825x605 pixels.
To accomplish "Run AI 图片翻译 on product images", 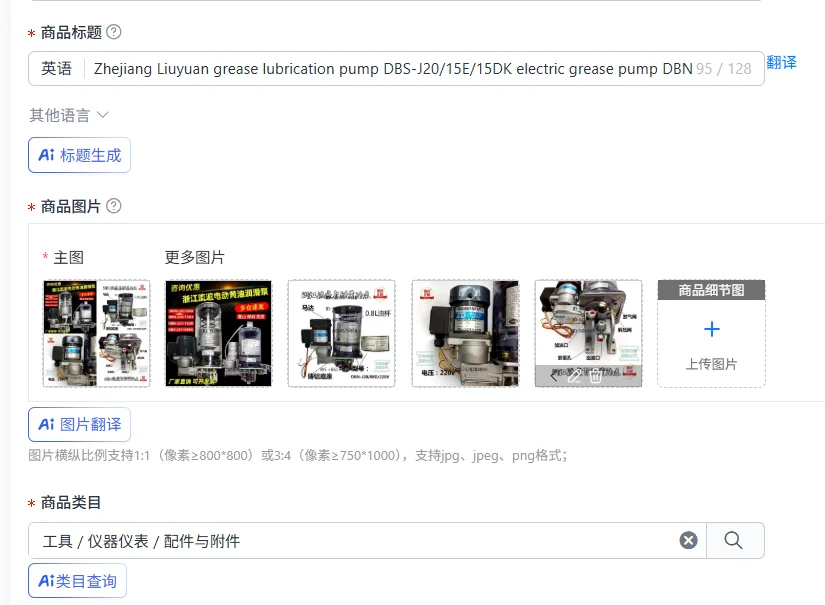I will point(79,425).
